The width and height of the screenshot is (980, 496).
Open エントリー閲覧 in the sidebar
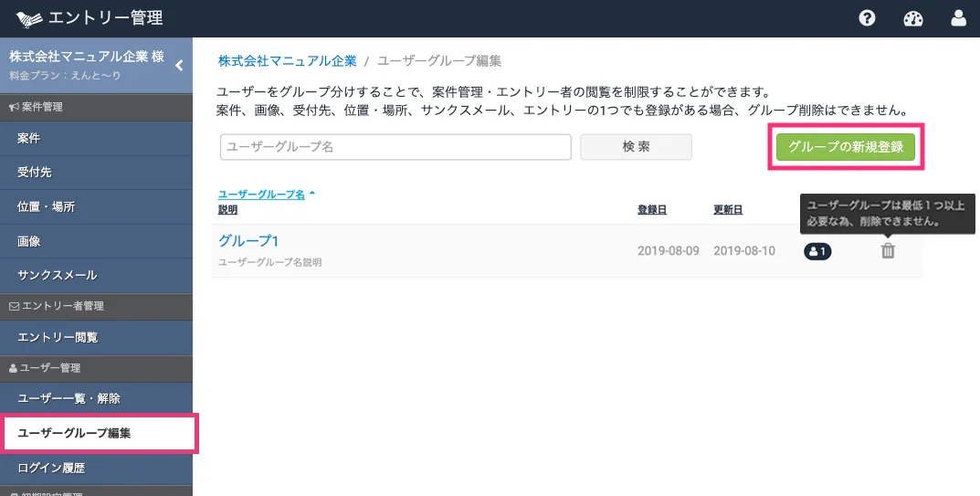96,338
